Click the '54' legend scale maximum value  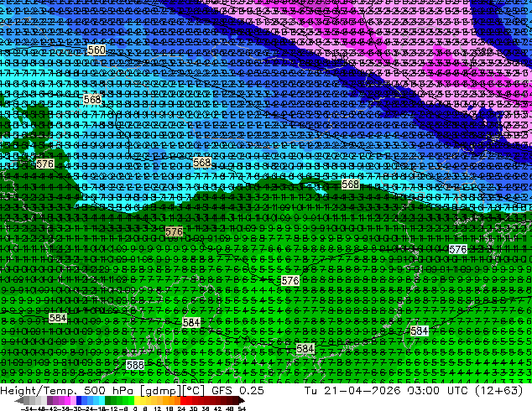click(x=242, y=408)
